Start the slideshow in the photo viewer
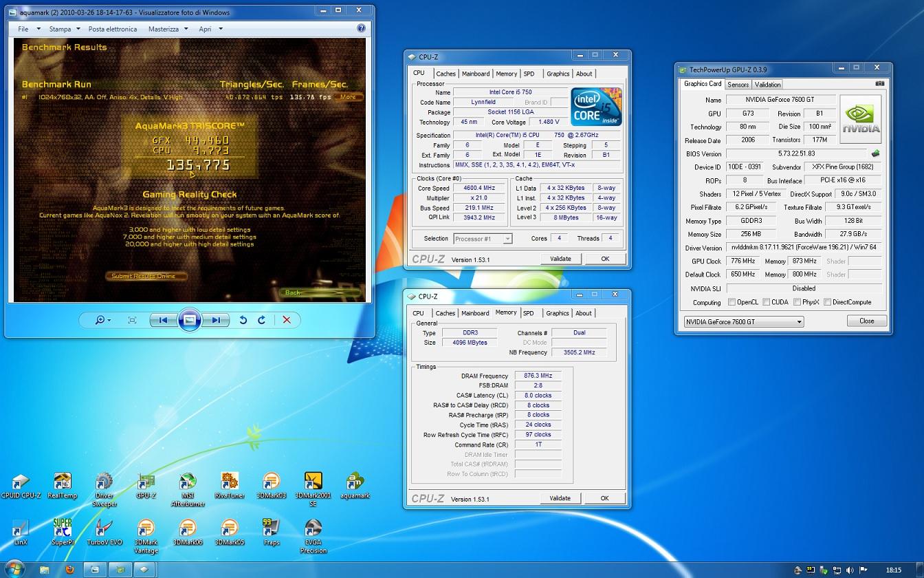 [x=190, y=320]
